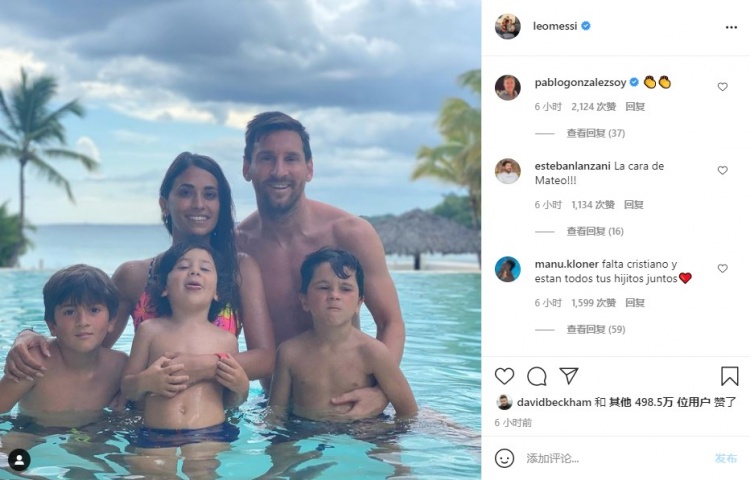The width and height of the screenshot is (750, 480).
Task: Share the post via paper plane icon
Action: tap(569, 376)
